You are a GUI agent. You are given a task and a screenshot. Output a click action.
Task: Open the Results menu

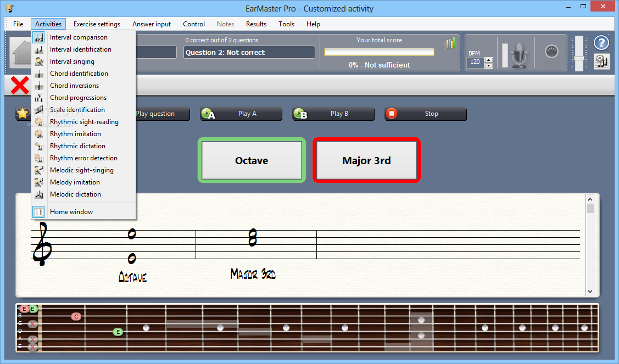pyautogui.click(x=256, y=24)
